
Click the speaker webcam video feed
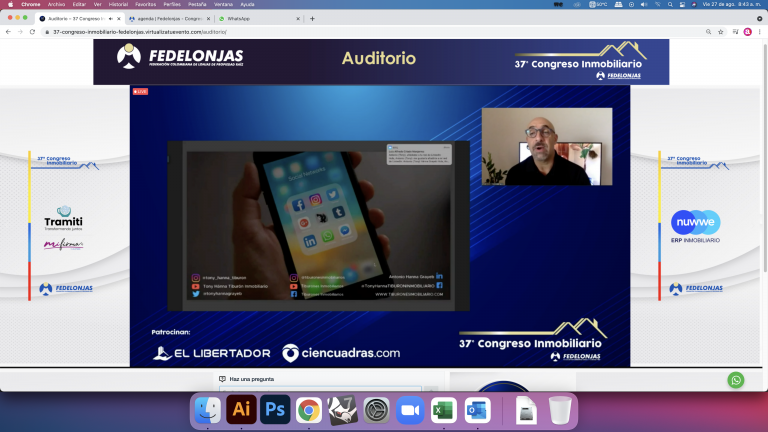[x=547, y=146]
